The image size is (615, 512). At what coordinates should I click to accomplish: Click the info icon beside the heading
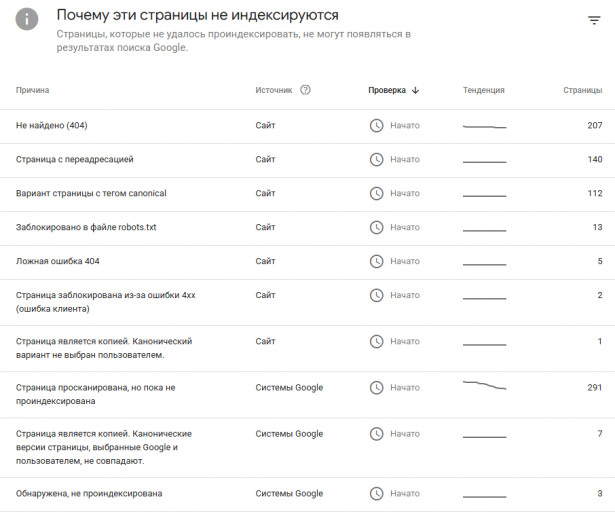[27, 19]
